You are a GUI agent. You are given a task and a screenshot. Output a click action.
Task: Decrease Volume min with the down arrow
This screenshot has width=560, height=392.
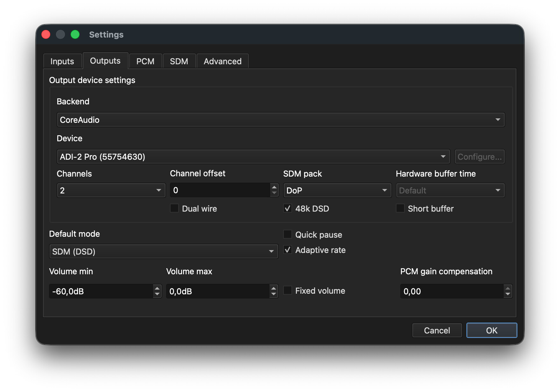pyautogui.click(x=157, y=294)
